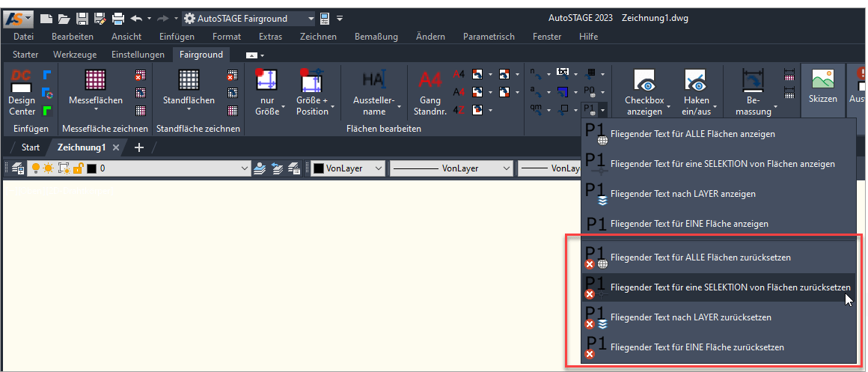Choose 'Fliegender Text für ALLE Flächen zurücksetzen'
868x372 pixels.
(718, 257)
